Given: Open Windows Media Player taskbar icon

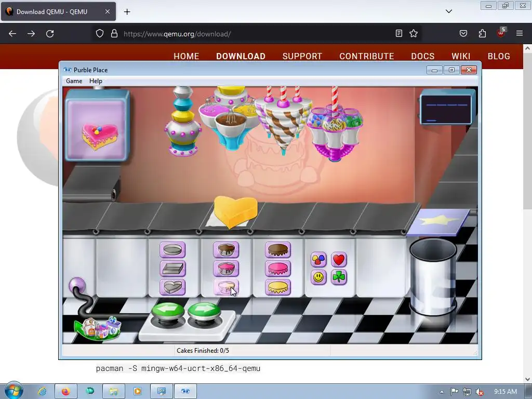Looking at the screenshot, I should (137, 391).
